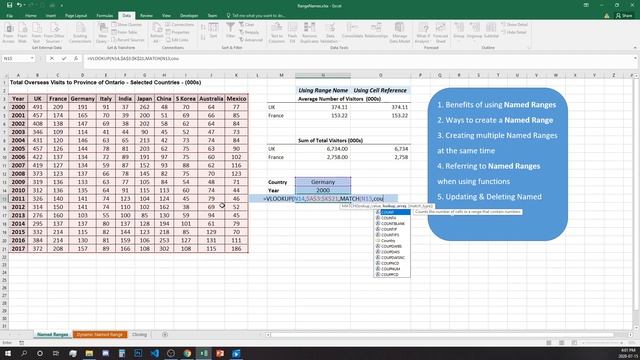Click Show Queries in Get & Transform

[x=127, y=24]
